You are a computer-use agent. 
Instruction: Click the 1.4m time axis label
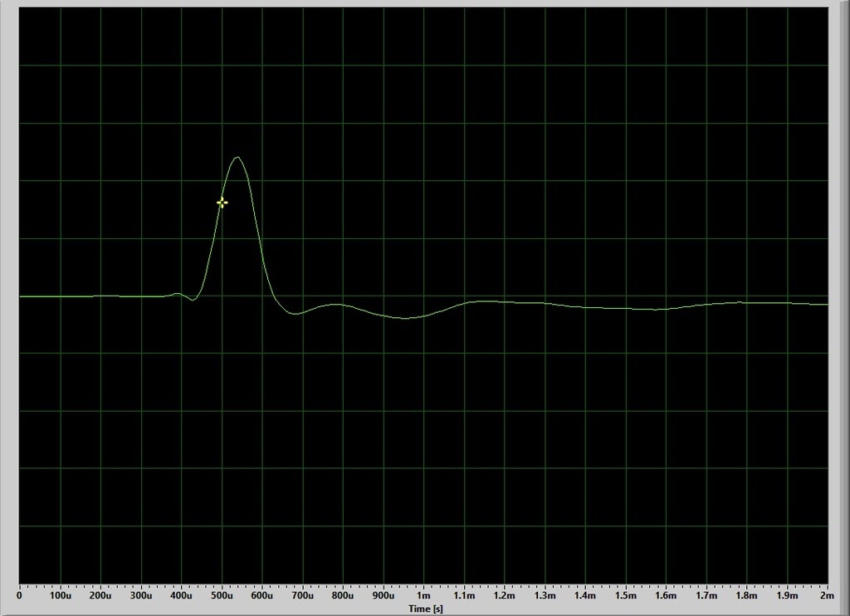585,595
